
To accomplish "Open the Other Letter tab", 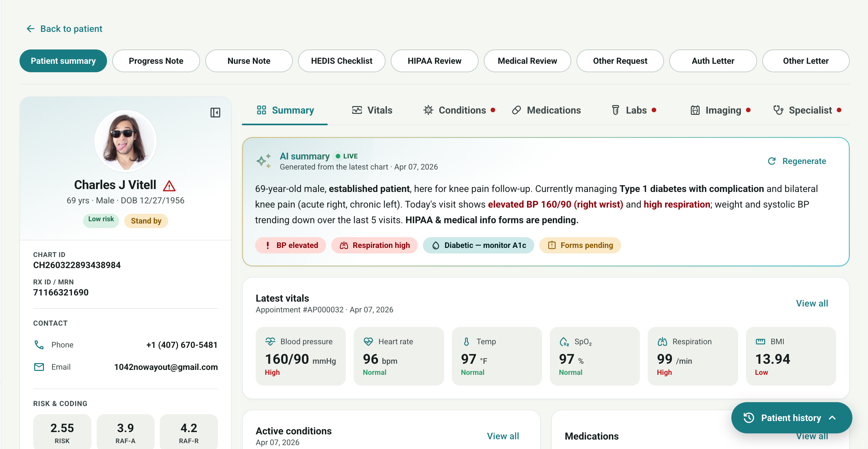I will pos(806,61).
